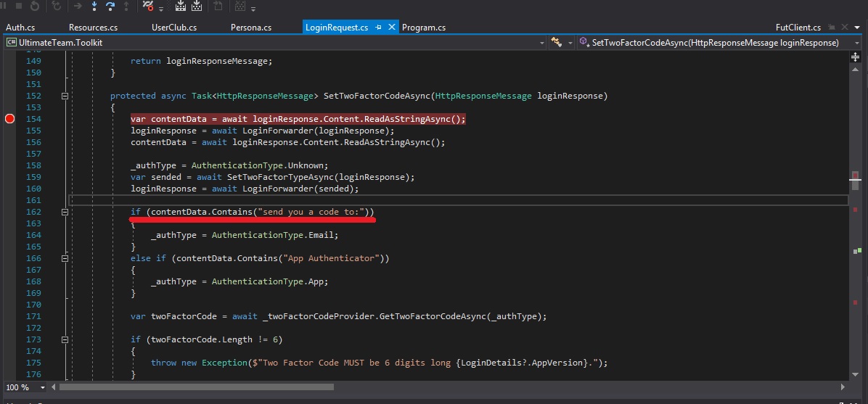868x404 pixels.
Task: Click the horizontal scrollbar thumb
Action: point(197,387)
